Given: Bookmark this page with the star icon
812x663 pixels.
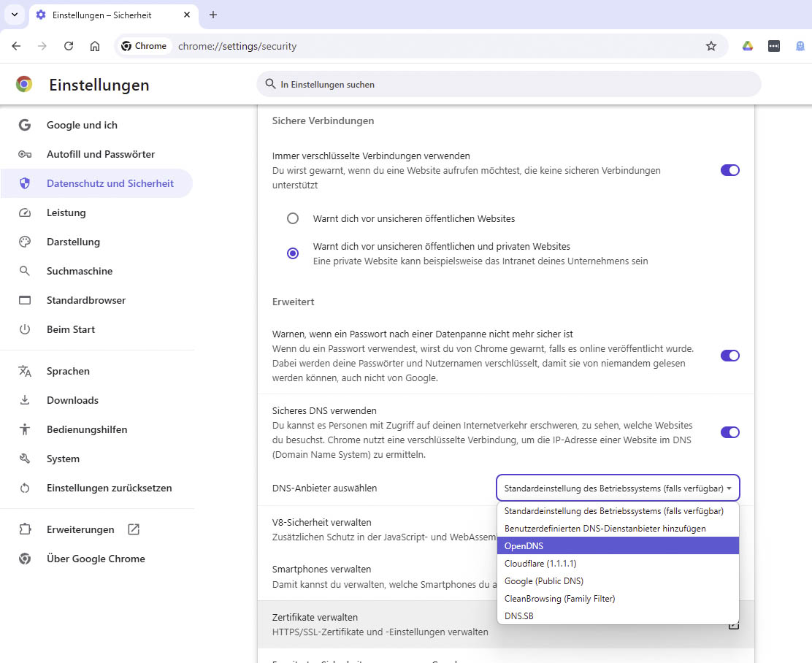Looking at the screenshot, I should (711, 46).
